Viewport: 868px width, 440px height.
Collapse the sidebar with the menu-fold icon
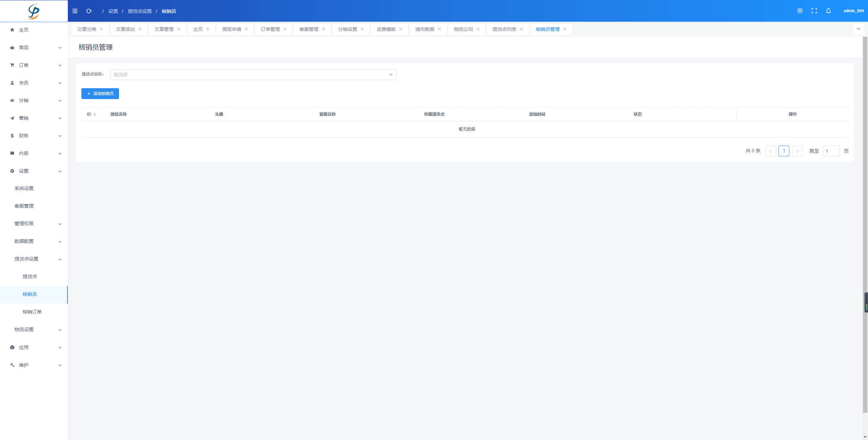click(x=75, y=11)
